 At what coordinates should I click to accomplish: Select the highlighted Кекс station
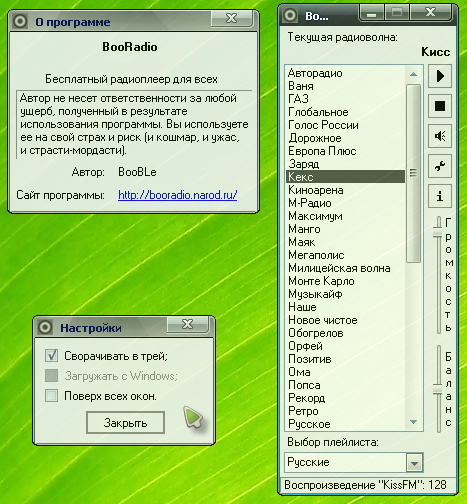point(345,177)
